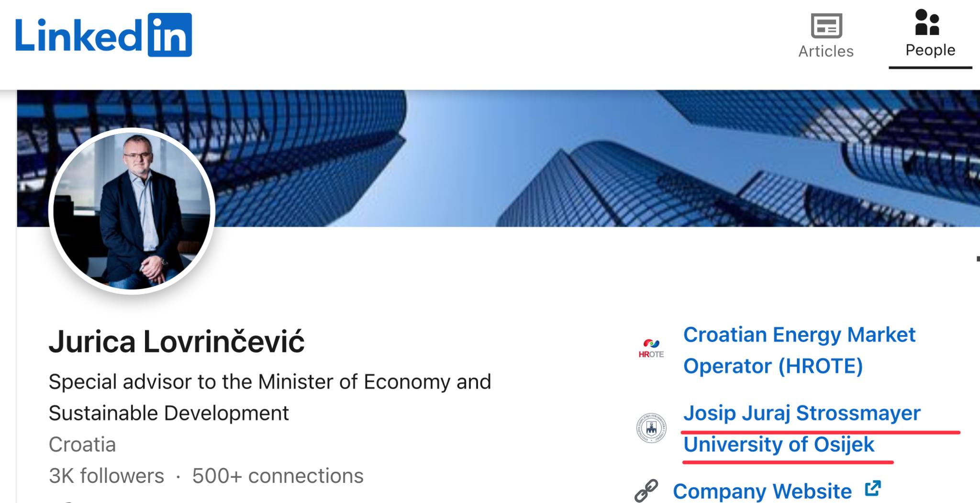
Task: Click the HROTE company logo
Action: [x=651, y=348]
